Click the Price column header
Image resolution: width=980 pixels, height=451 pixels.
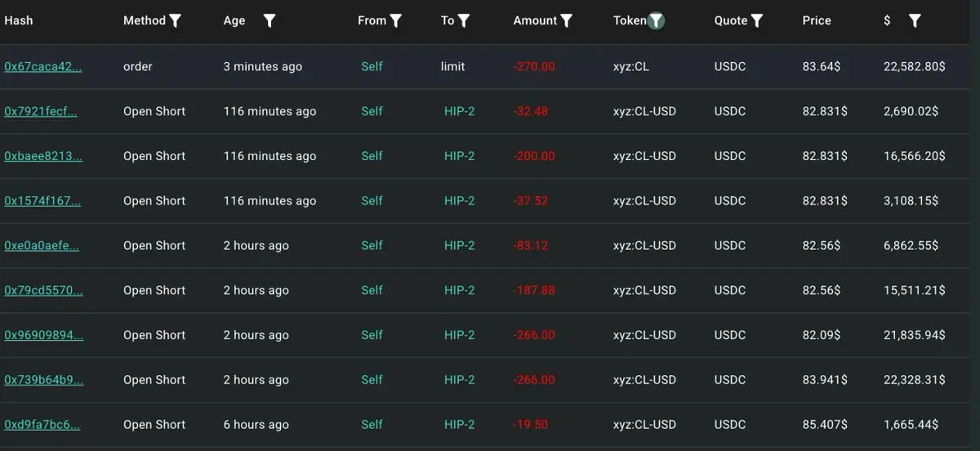pyautogui.click(x=817, y=21)
